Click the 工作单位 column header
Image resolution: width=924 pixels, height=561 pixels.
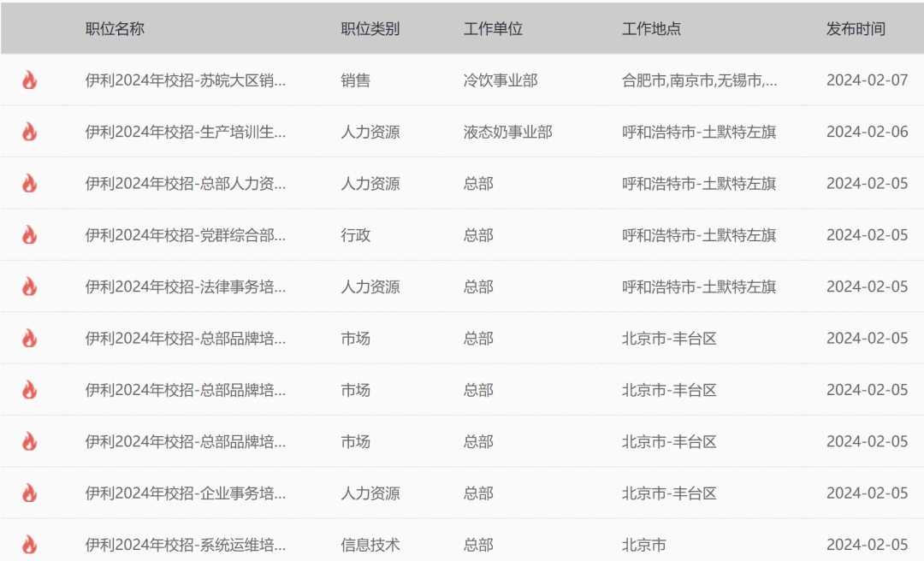(x=493, y=29)
